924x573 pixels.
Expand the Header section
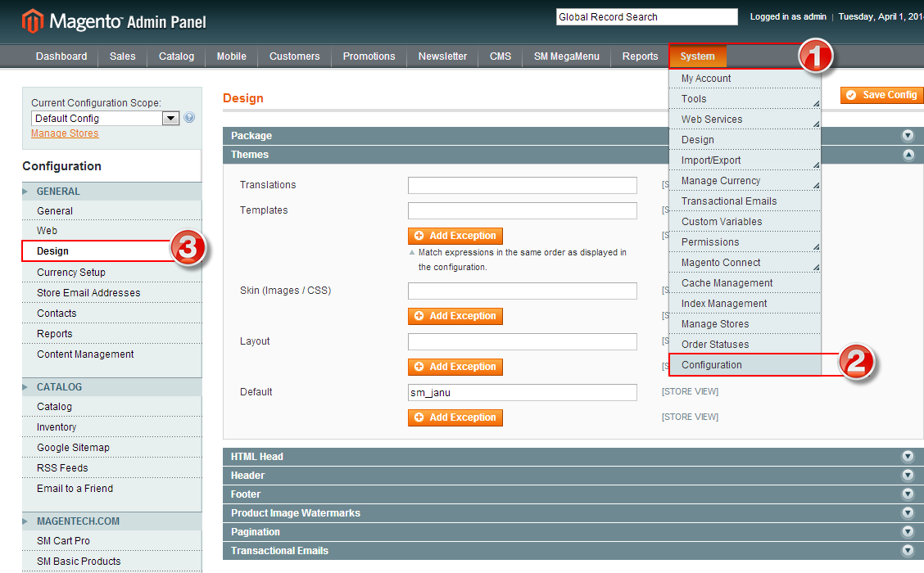[x=908, y=476]
